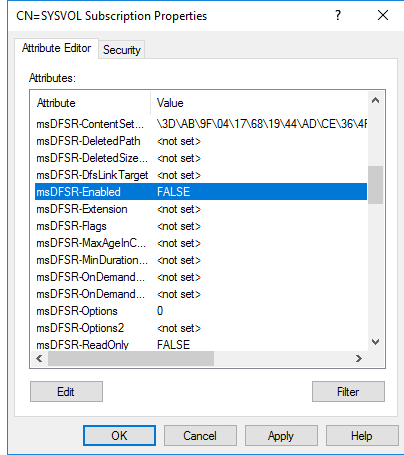
Task: Click the horizontal scroll left arrow
Action: point(39,359)
